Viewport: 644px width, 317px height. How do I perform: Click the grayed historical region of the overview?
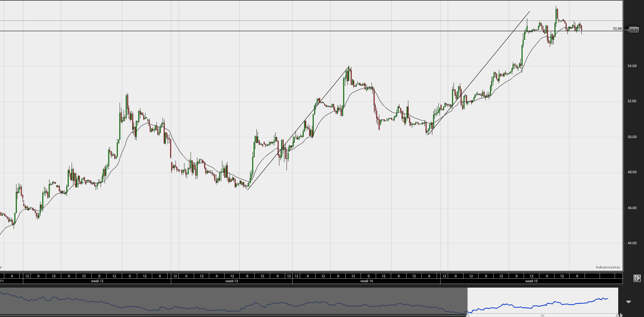click(234, 301)
